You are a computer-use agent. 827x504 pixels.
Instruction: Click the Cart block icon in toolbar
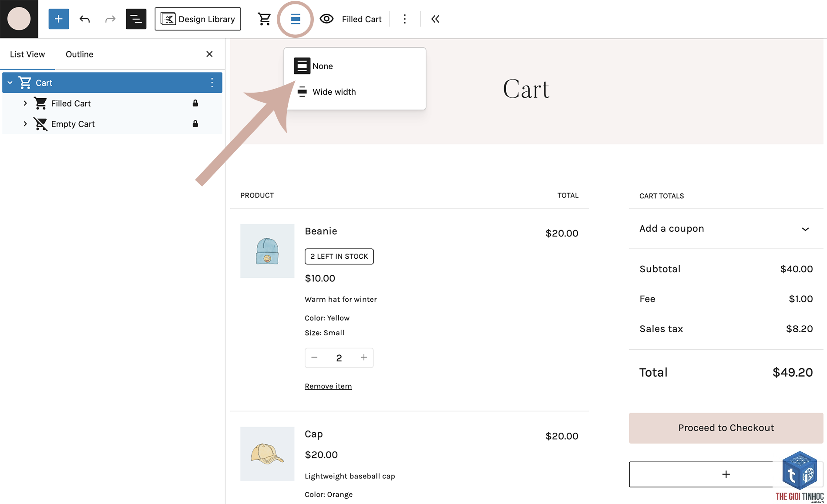tap(264, 19)
